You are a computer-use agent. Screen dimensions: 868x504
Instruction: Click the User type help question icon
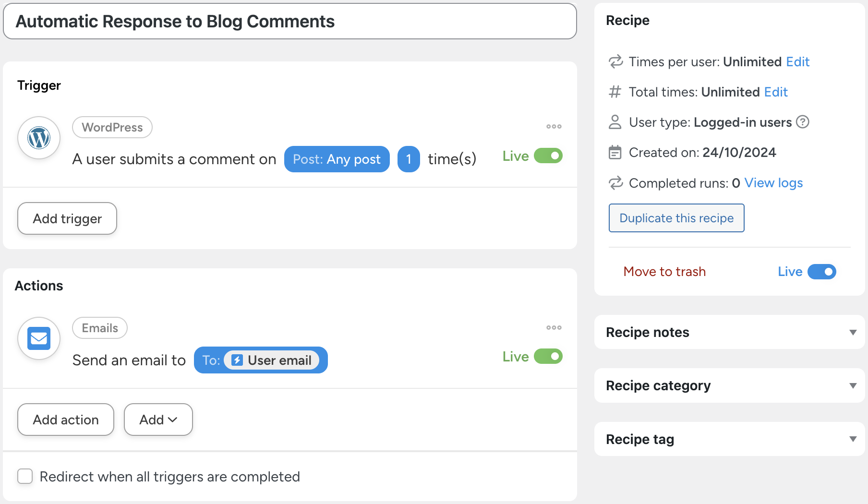pos(803,122)
